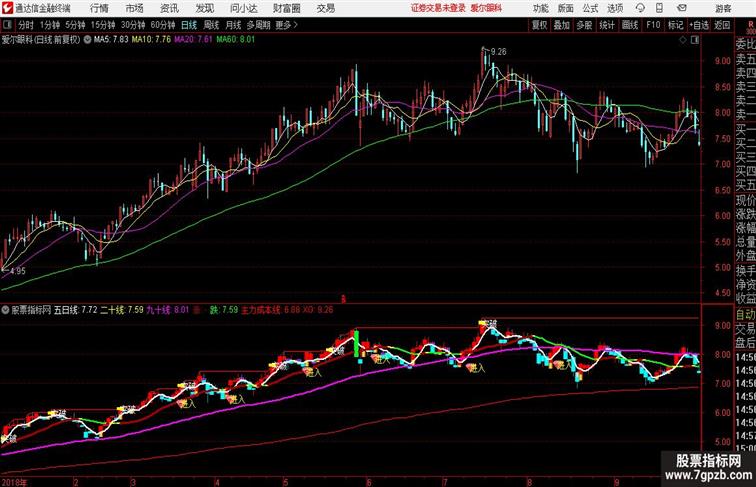Image resolution: width=756 pixels, height=487 pixels.
Task: Switch to the 分时 chart tab
Action: click(x=26, y=25)
